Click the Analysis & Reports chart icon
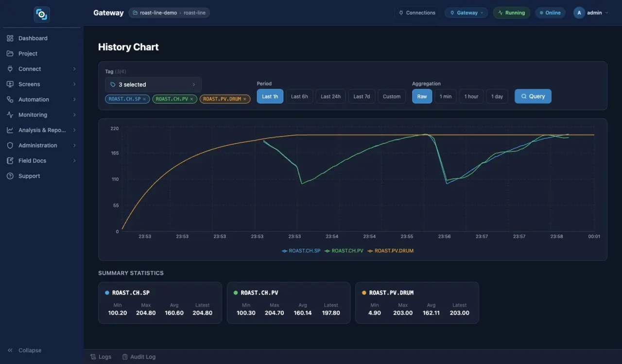Screen dimensions: 622x364 tap(10, 130)
